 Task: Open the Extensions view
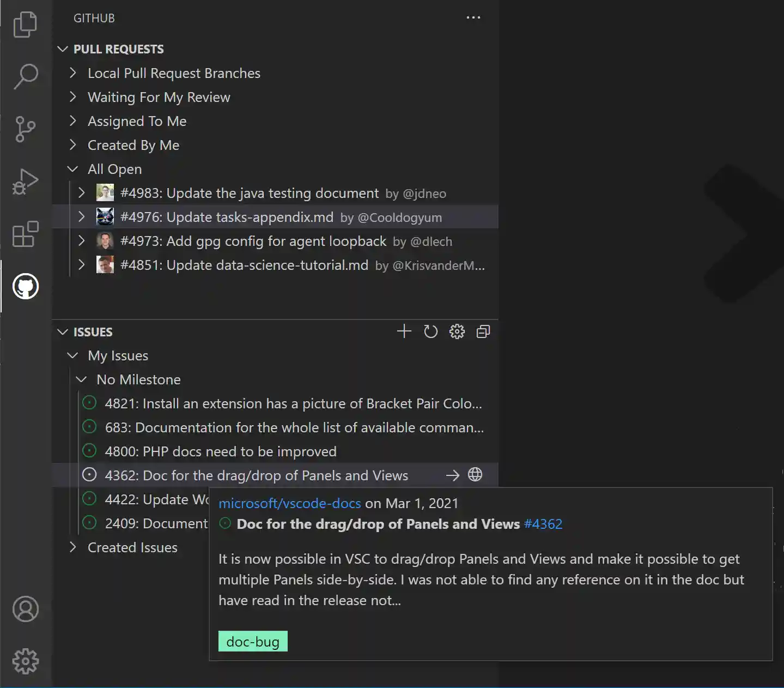pos(25,234)
